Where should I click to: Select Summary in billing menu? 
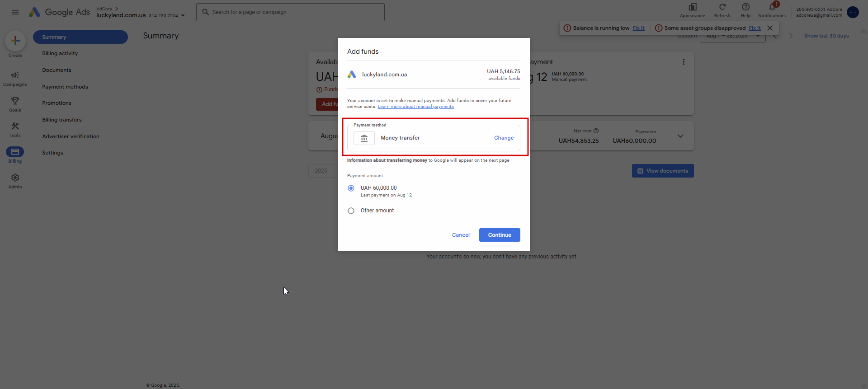point(80,37)
